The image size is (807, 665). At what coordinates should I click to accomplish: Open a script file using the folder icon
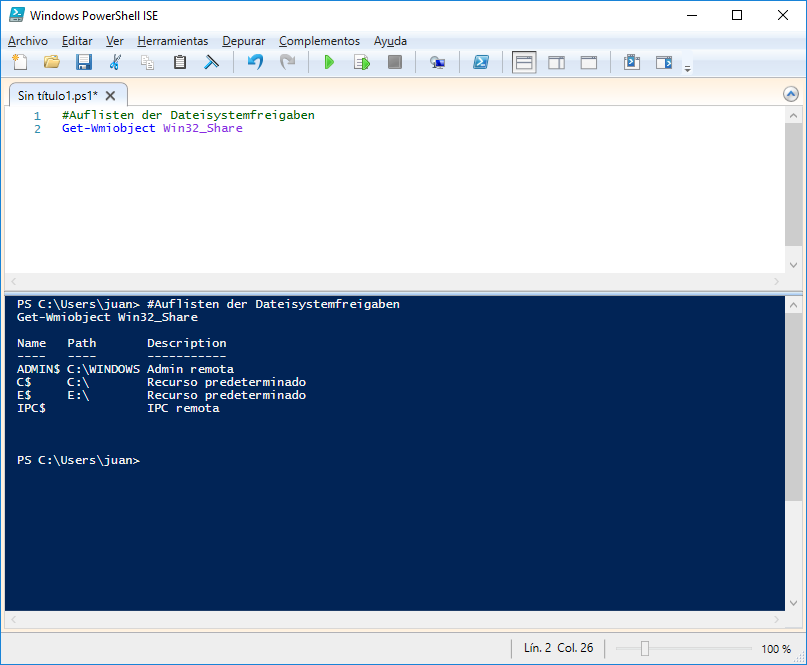(x=51, y=62)
